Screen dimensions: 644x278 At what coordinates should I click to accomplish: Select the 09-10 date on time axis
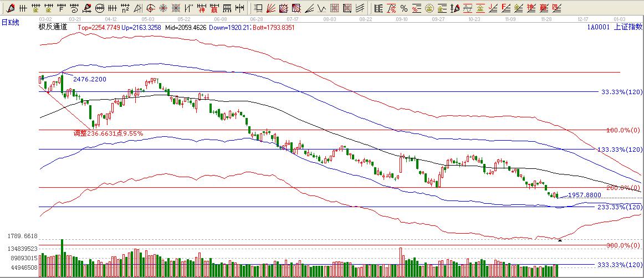coord(402,19)
